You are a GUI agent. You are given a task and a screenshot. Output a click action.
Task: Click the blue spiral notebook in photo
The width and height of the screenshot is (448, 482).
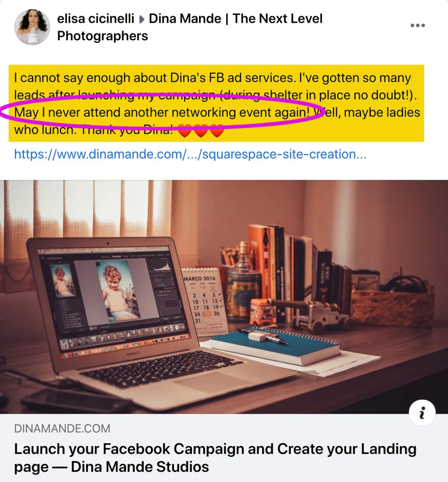tap(276, 345)
